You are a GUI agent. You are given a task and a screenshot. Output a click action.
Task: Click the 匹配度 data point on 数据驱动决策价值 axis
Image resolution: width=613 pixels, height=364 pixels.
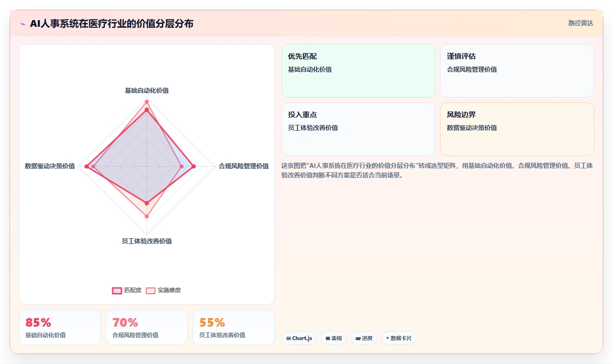(87, 166)
